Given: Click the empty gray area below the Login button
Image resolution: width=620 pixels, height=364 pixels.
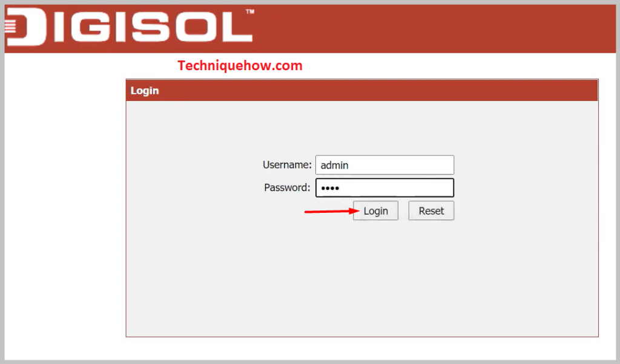Looking at the screenshot, I should click(x=363, y=278).
